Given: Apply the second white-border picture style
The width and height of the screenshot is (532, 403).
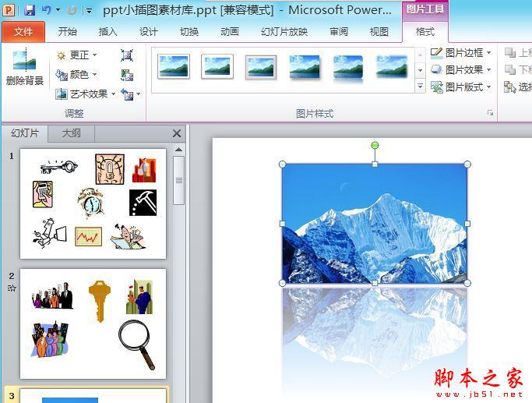Looking at the screenshot, I should coord(217,66).
